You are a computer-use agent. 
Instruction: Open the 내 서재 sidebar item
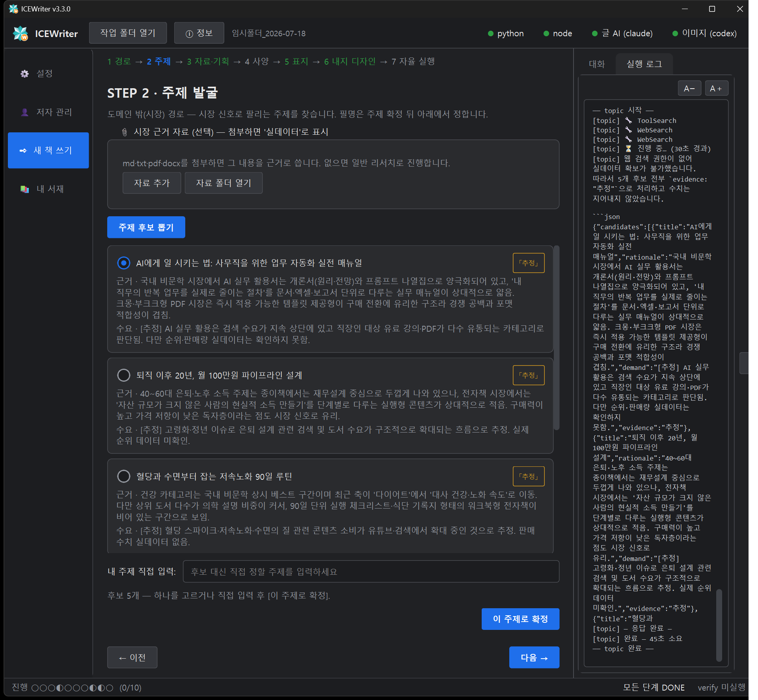click(48, 189)
